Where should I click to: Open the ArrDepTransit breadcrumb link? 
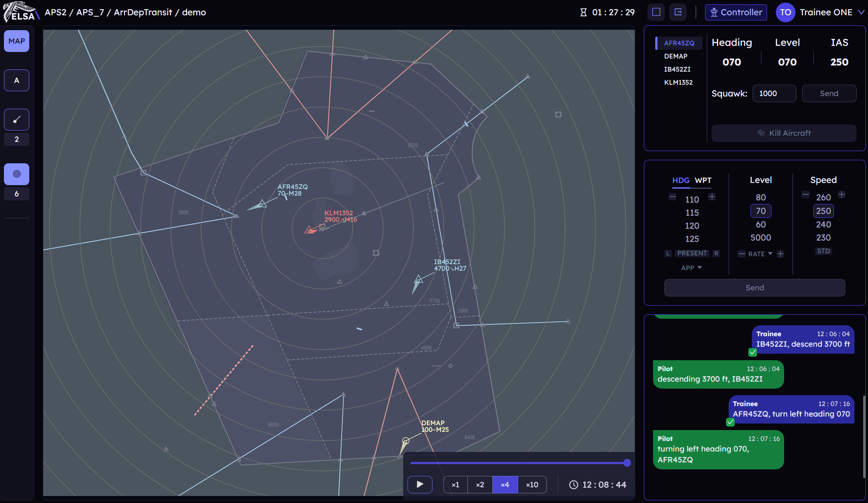click(143, 12)
